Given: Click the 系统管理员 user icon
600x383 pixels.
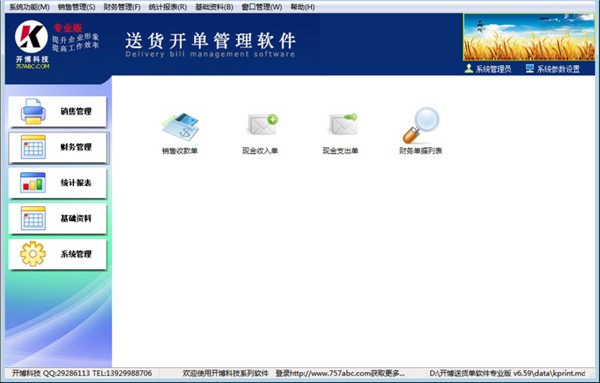Looking at the screenshot, I should (469, 68).
